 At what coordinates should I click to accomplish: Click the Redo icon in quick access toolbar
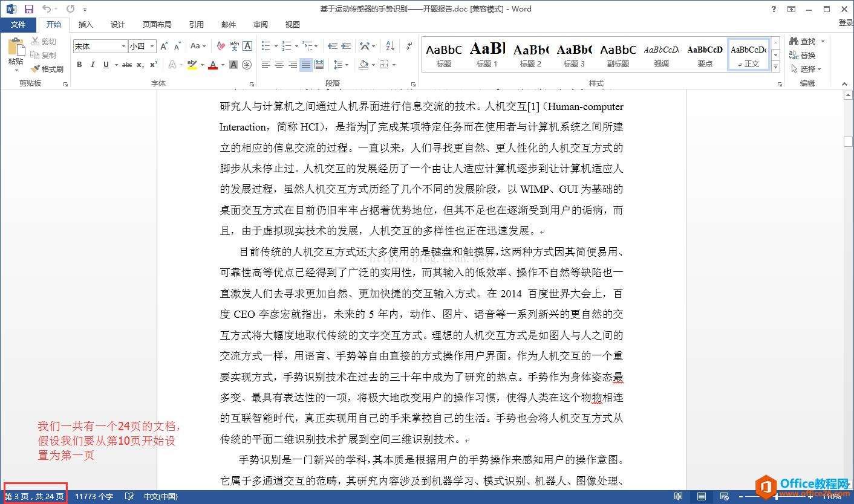click(x=70, y=9)
